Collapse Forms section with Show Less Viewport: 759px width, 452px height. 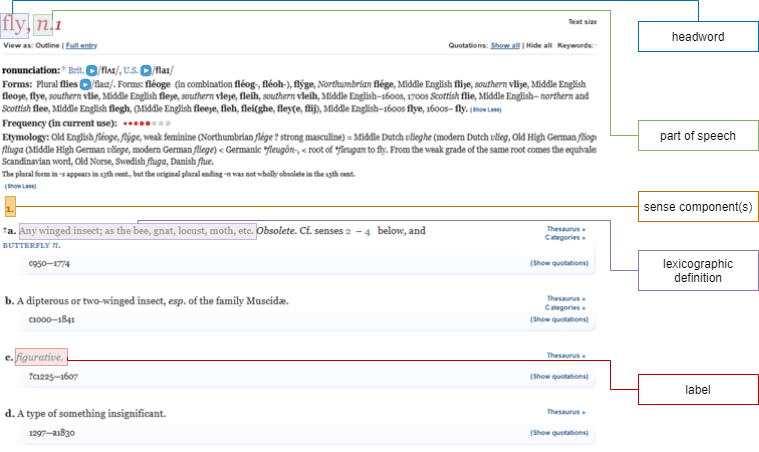click(x=485, y=109)
